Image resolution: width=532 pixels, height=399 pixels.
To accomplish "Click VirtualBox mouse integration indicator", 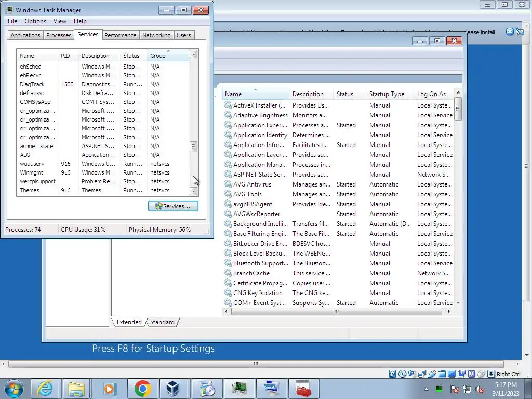I will click(481, 374).
